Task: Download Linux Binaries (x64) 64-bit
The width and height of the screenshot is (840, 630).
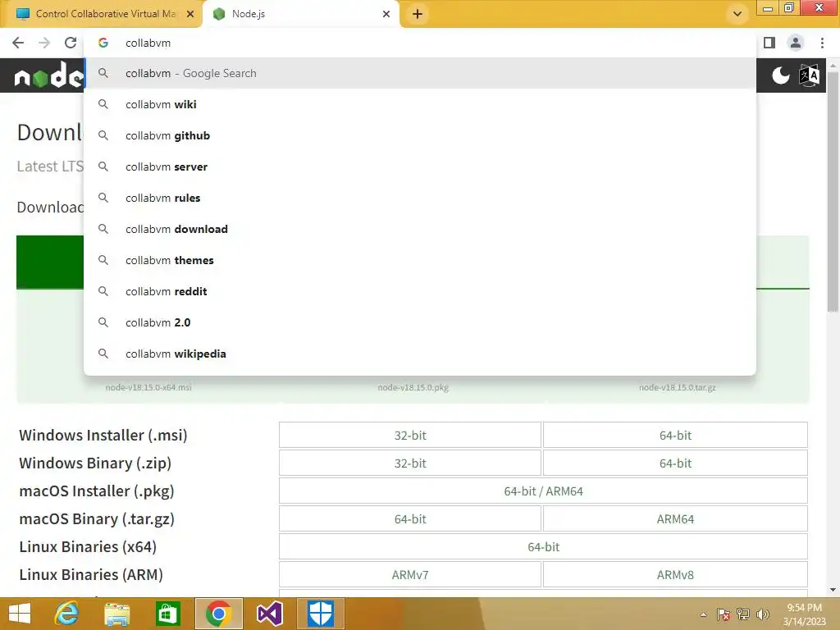Action: click(x=543, y=546)
